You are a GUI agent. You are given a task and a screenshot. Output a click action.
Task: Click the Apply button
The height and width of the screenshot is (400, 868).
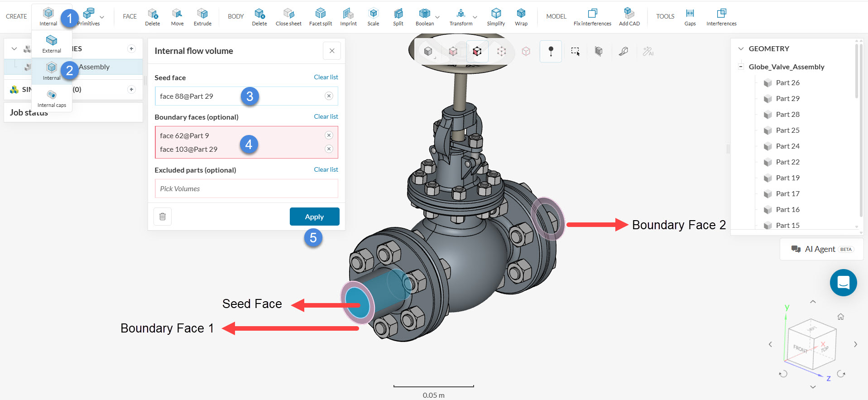[314, 217]
